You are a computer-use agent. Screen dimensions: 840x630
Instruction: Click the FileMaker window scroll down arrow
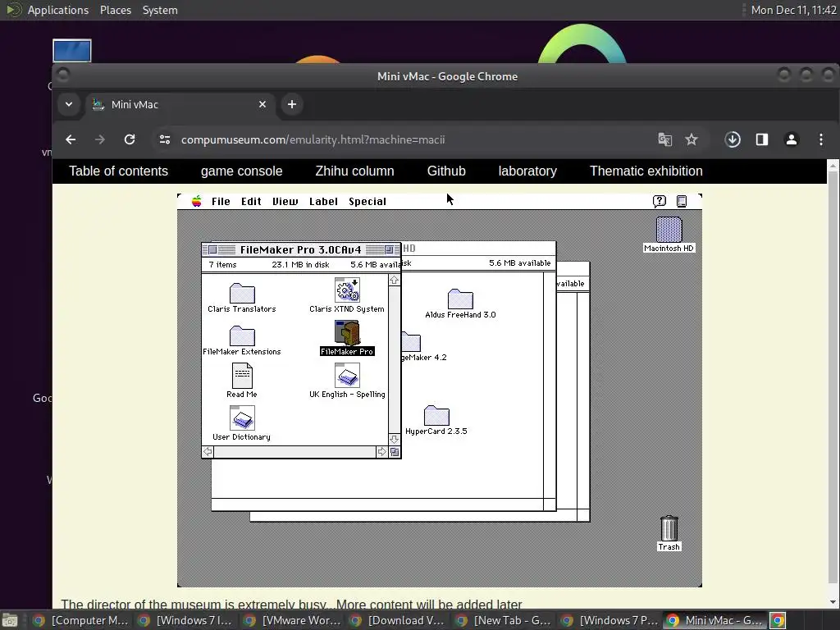pos(395,440)
